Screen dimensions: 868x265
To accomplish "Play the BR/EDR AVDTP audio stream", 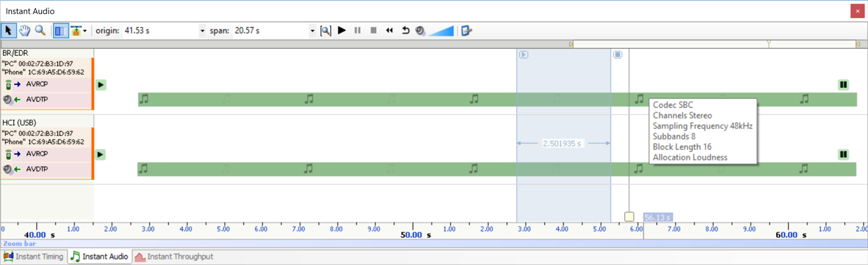I will (100, 85).
